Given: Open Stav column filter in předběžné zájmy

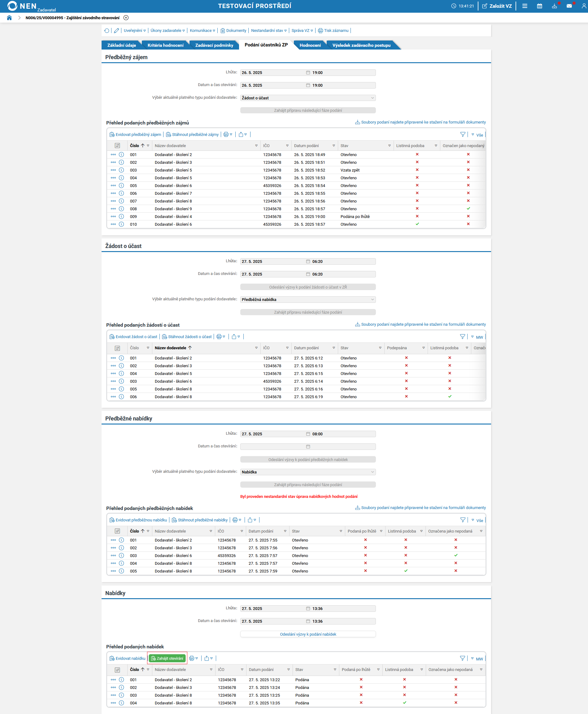Looking at the screenshot, I should point(390,146).
